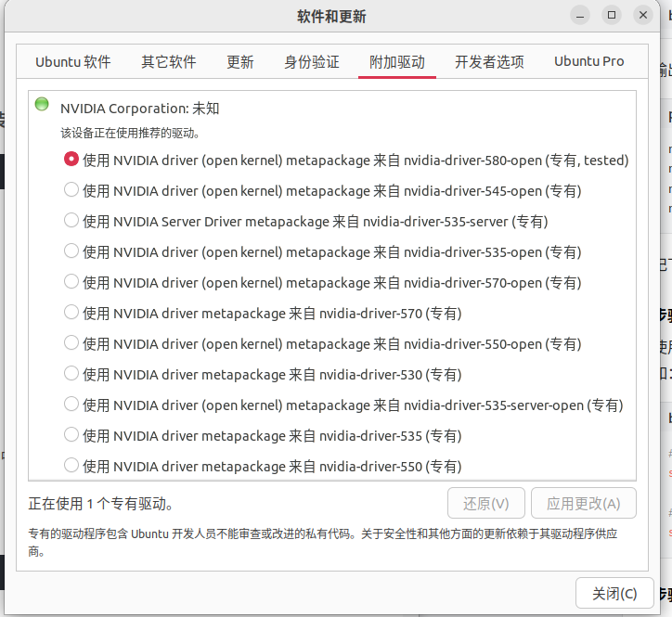Switch to the 身份验证 tab
The image size is (672, 617).
point(312,61)
